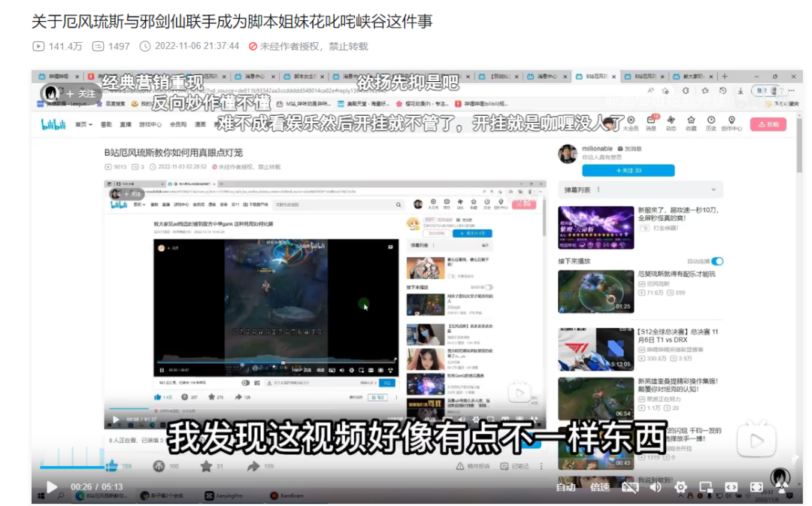The width and height of the screenshot is (812, 506).
Task: Click the uploader avatar at the player's top left
Action: [x=51, y=93]
